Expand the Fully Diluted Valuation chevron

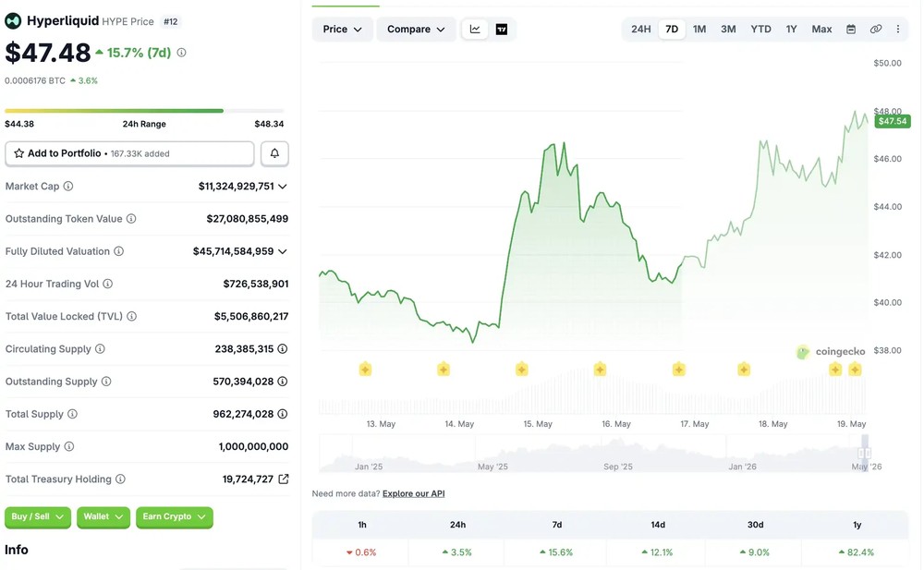(x=283, y=251)
